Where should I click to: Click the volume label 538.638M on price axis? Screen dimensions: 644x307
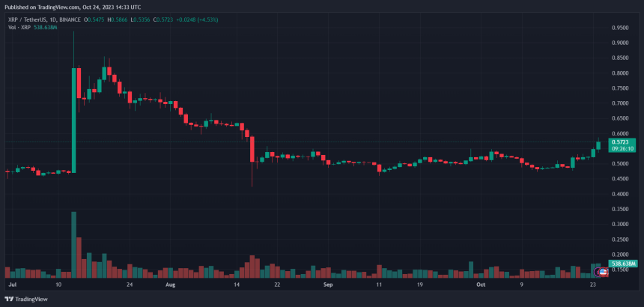tap(623, 264)
